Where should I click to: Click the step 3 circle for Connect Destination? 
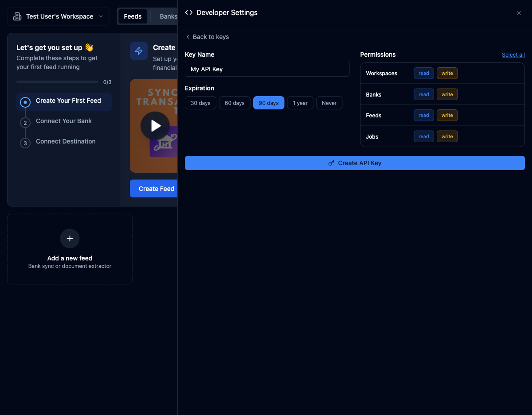pos(25,143)
